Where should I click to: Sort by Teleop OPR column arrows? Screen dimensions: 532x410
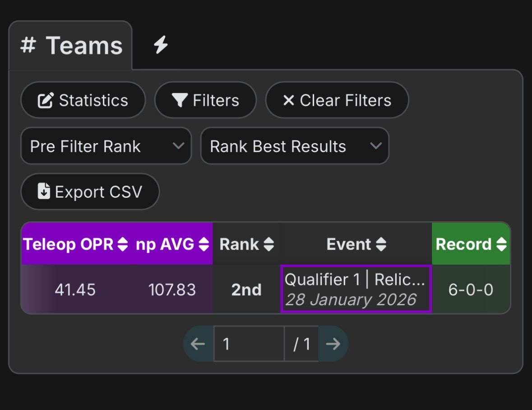[123, 244]
